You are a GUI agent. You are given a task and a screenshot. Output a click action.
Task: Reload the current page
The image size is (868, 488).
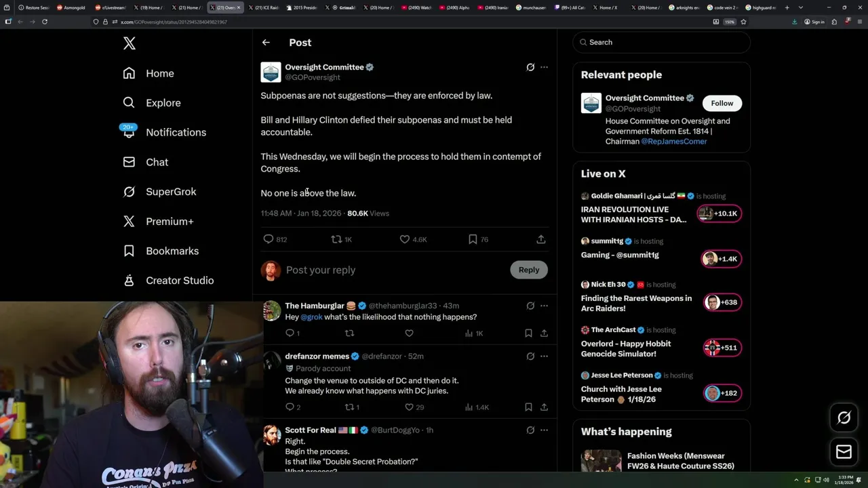point(45,22)
